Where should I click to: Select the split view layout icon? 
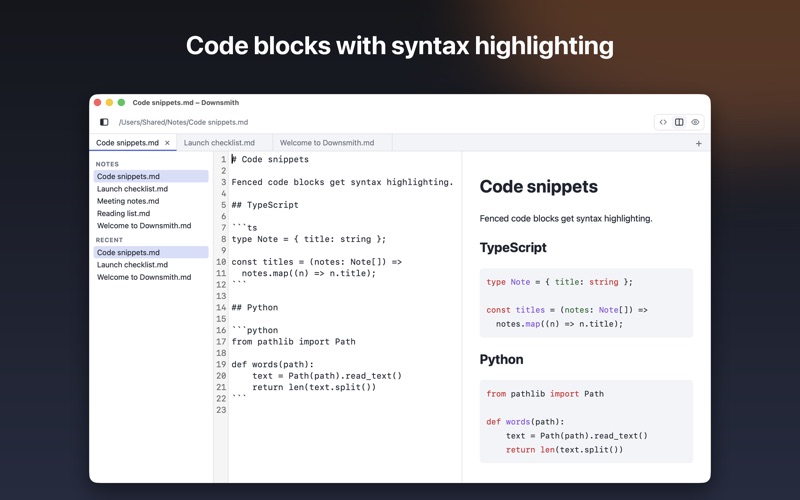679,122
